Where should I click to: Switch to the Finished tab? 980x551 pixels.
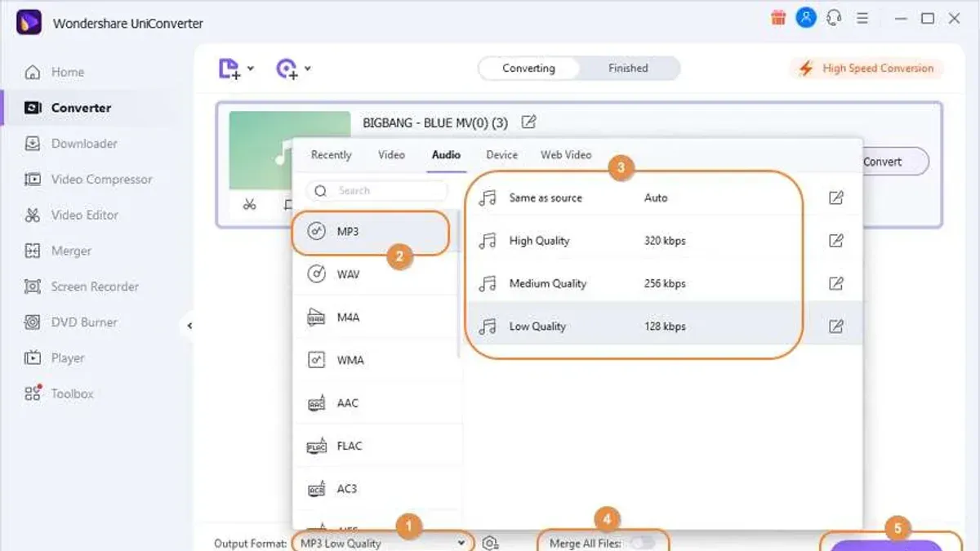pyautogui.click(x=628, y=69)
